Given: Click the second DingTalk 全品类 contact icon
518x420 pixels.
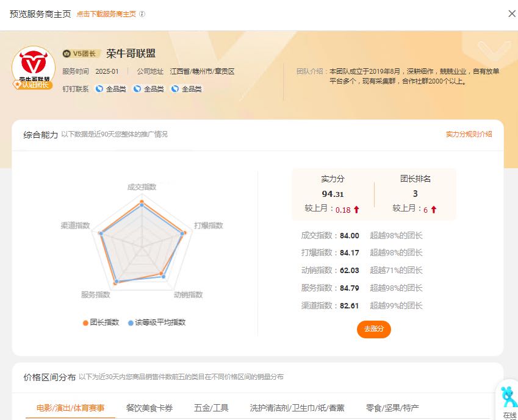Looking at the screenshot, I should pos(137,88).
